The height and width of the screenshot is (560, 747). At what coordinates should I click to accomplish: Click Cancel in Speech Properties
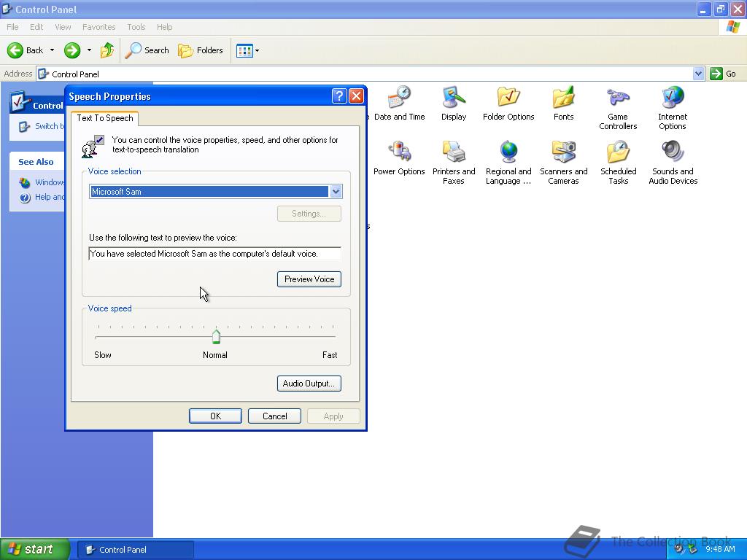tap(274, 416)
